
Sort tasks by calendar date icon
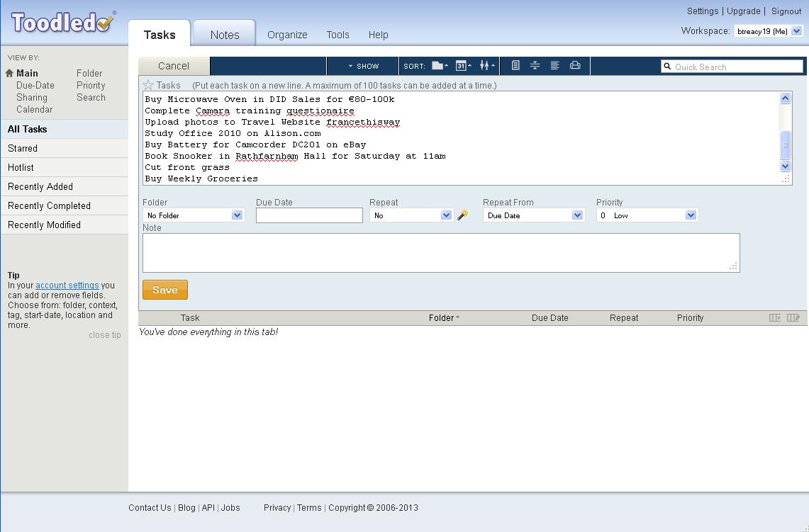463,65
